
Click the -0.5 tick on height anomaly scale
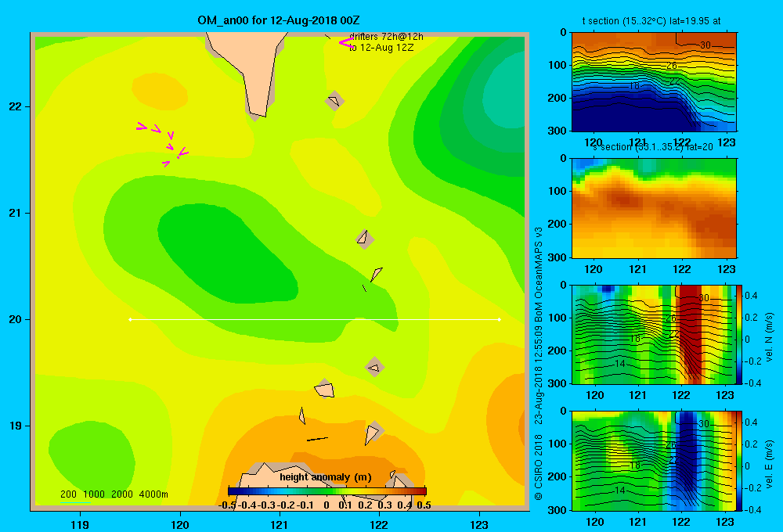tap(227, 505)
